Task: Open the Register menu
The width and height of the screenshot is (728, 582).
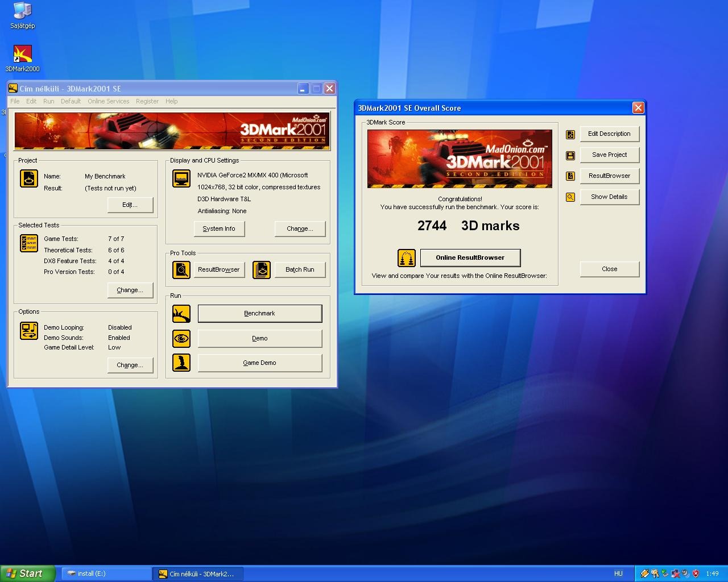Action: pos(147,101)
